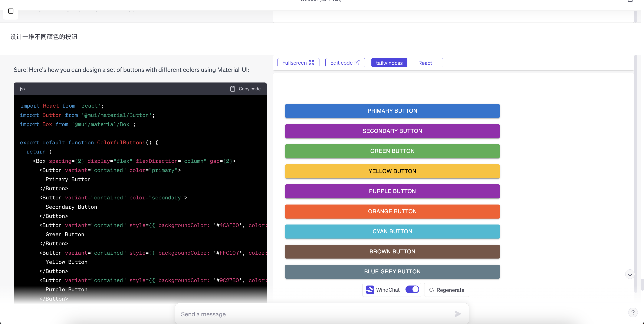Click the scroll-to-bottom arrow icon
Image resolution: width=644 pixels, height=324 pixels.
[x=630, y=274]
